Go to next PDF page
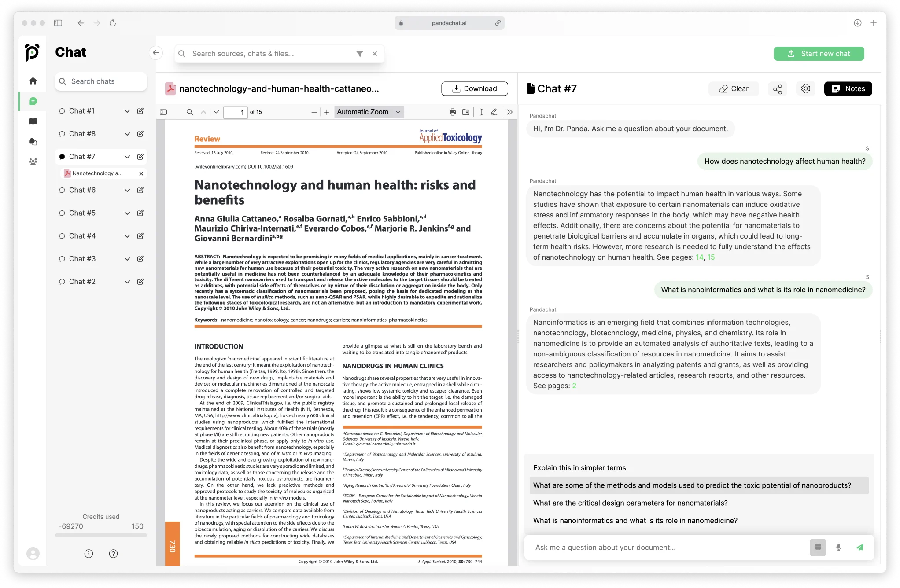Viewport: 900px width, 588px height. click(216, 112)
